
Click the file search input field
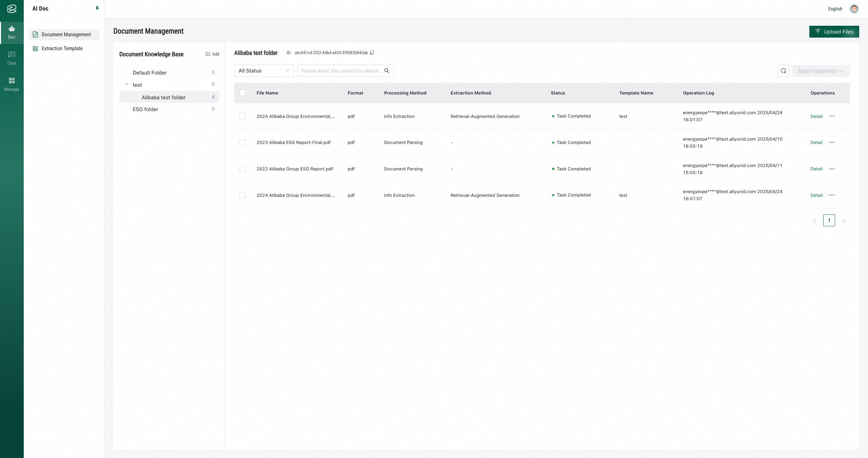click(x=340, y=71)
